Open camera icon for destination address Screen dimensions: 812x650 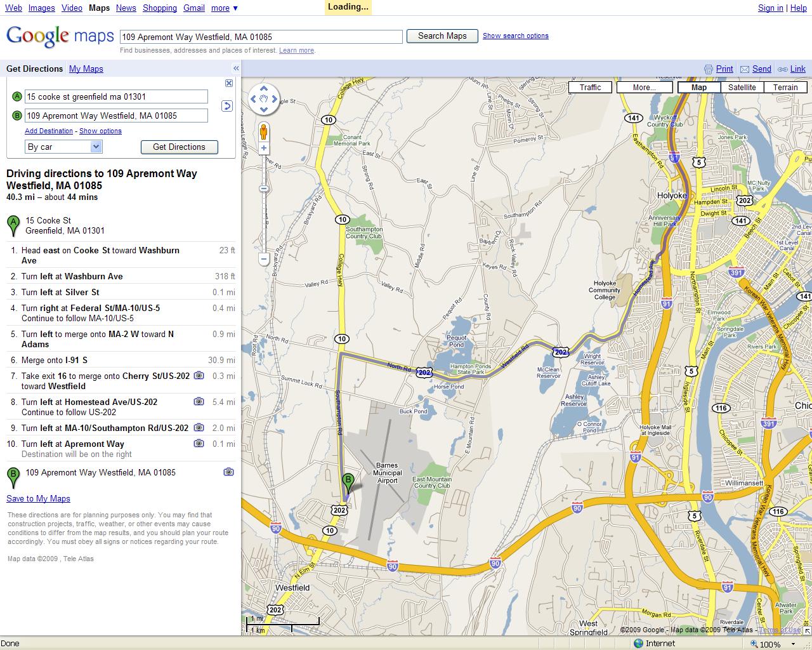click(228, 472)
